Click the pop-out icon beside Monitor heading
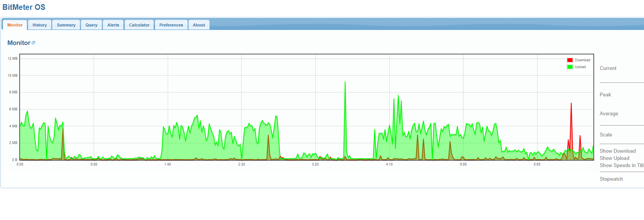644x220 pixels. click(x=34, y=43)
